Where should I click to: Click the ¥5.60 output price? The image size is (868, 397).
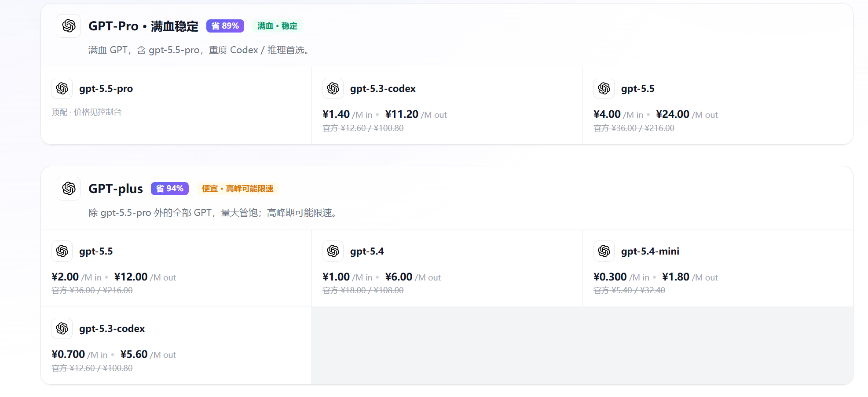(x=134, y=354)
